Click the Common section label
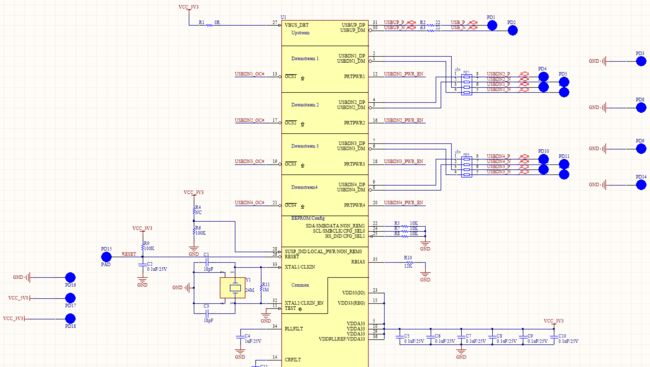The width and height of the screenshot is (650, 367). tap(300, 285)
